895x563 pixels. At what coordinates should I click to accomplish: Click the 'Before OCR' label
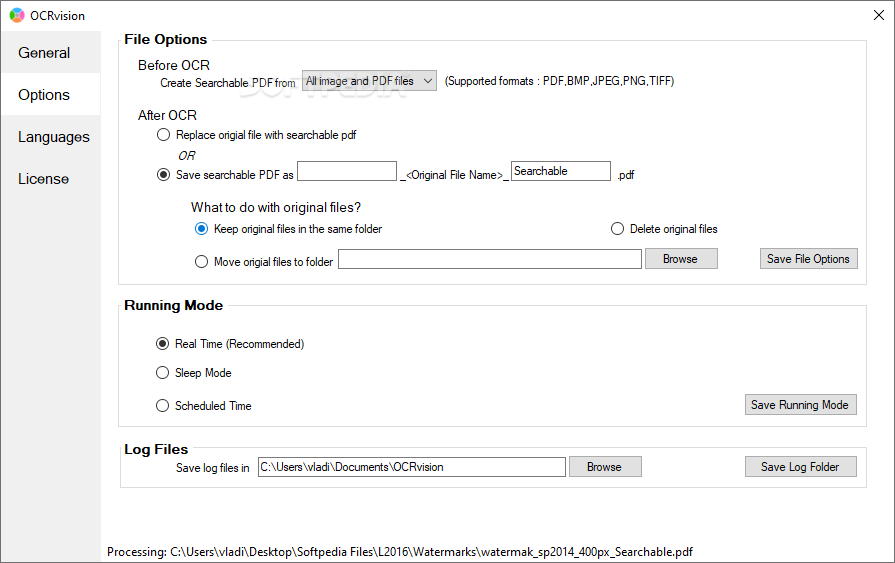(174, 65)
